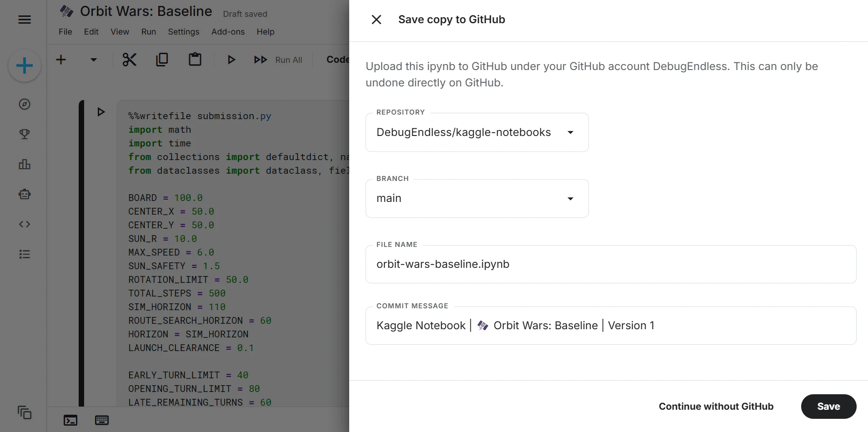
Task: Open the Branch dropdown
Action: [477, 198]
